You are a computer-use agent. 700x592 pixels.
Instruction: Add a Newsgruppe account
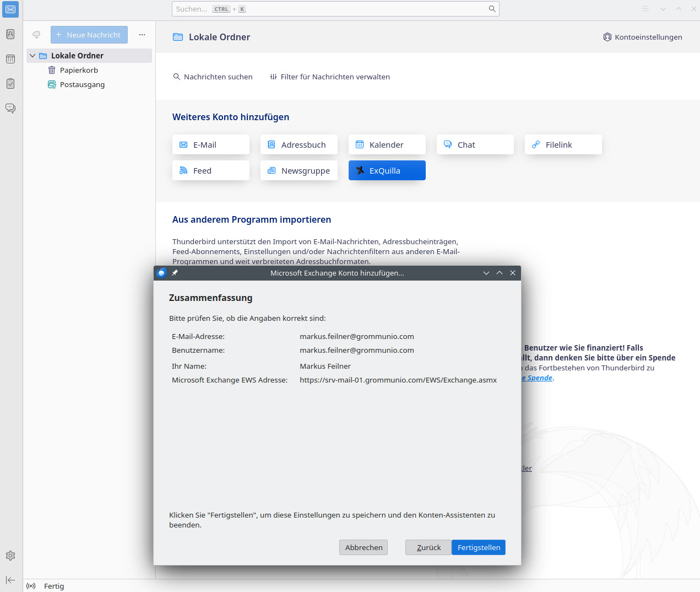pyautogui.click(x=299, y=170)
